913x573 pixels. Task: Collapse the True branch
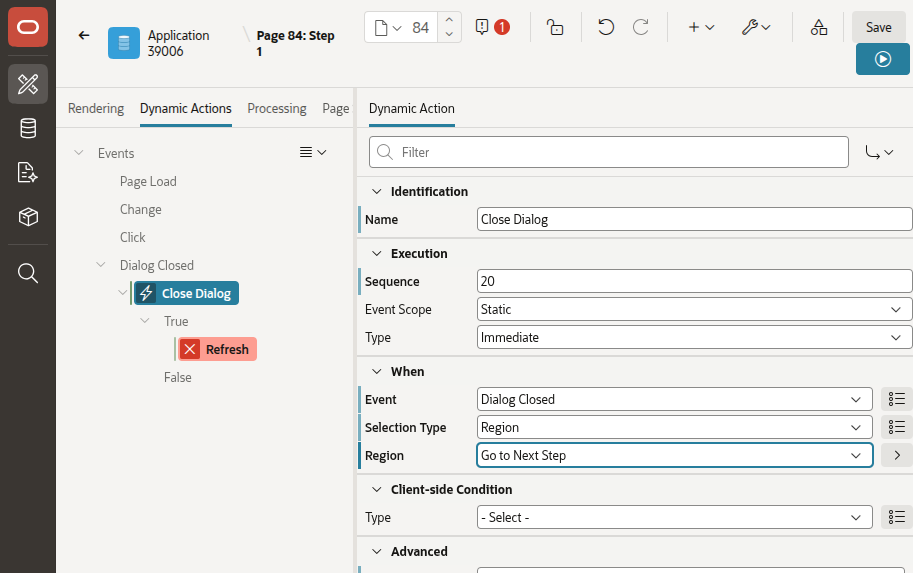coord(145,320)
